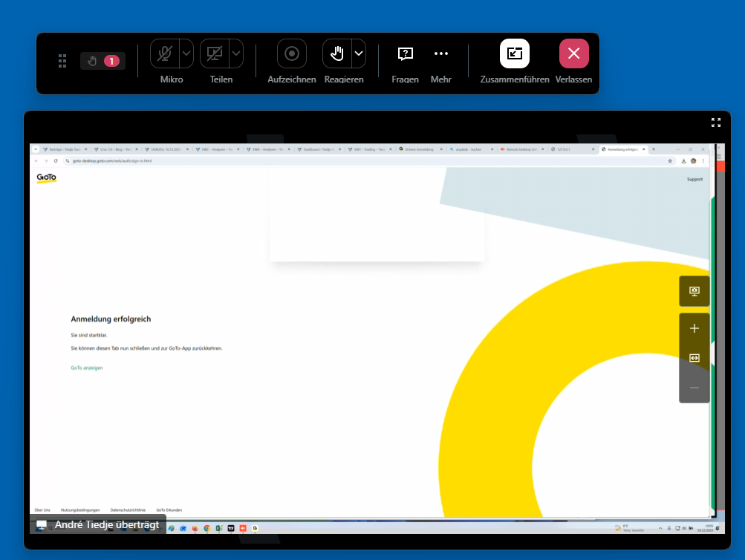
Task: Expand the Reagieren reactions dropdown
Action: coord(358,53)
